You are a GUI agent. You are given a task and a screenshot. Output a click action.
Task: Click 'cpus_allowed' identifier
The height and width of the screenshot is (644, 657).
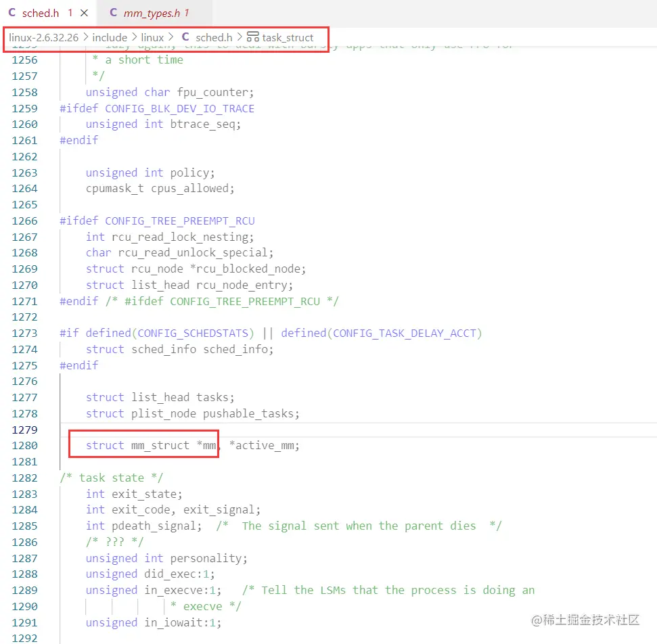point(190,189)
